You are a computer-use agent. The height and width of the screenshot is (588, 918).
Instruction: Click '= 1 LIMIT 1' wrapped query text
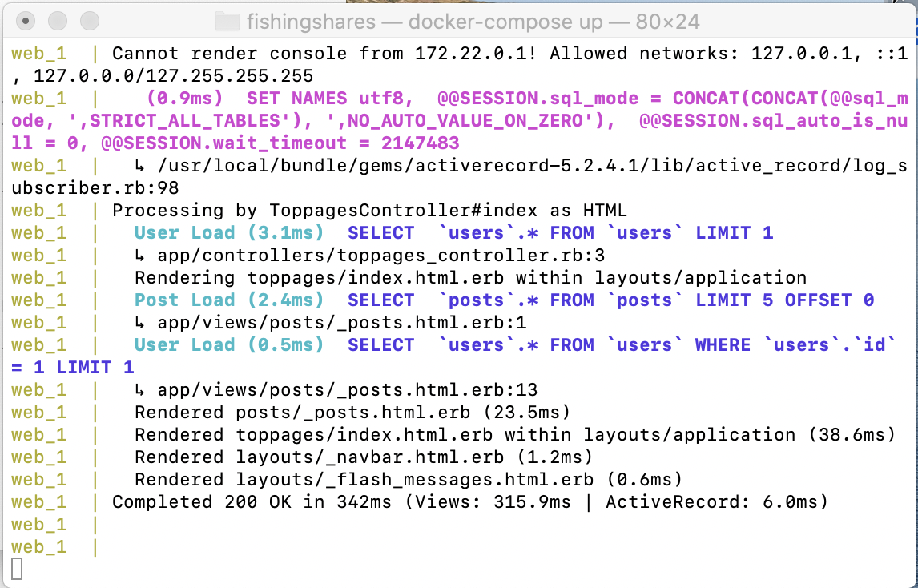[73, 367]
